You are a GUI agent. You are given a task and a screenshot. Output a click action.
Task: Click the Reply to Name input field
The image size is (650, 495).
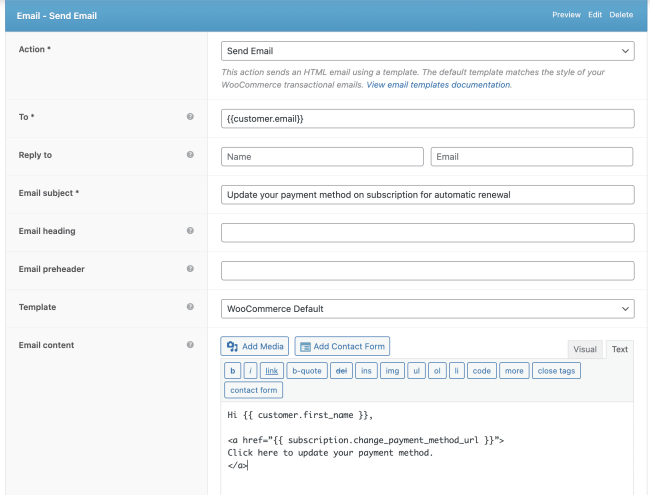pyautogui.click(x=322, y=157)
